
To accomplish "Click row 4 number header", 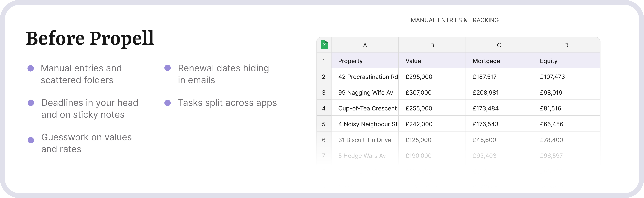I will tap(324, 108).
